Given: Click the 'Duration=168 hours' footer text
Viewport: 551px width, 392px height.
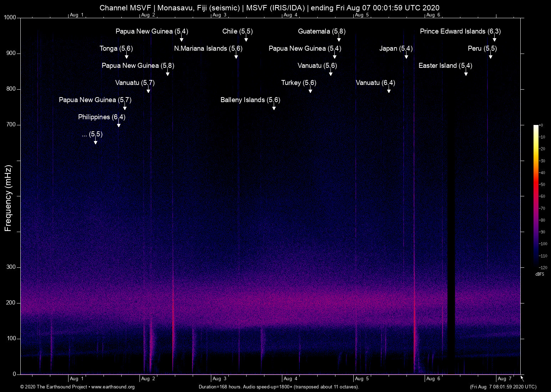Looking at the screenshot, I should tap(279, 387).
